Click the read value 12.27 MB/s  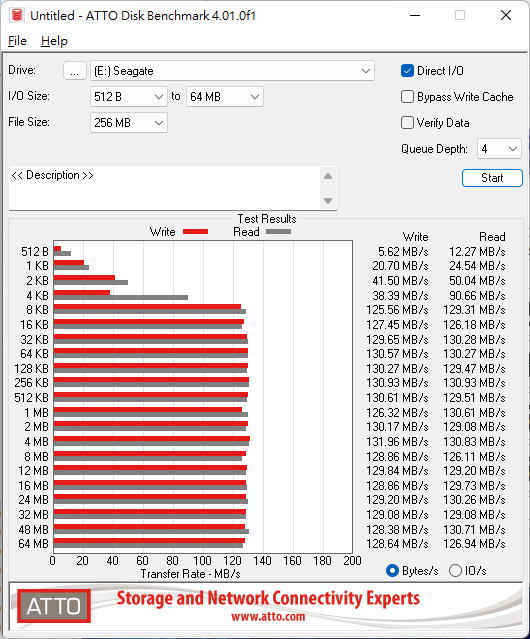[x=477, y=251]
